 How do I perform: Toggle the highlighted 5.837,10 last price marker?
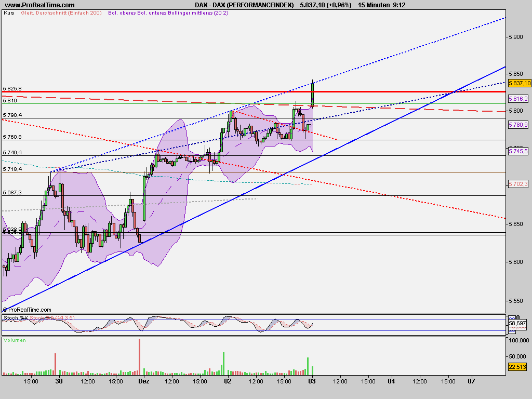[520, 83]
